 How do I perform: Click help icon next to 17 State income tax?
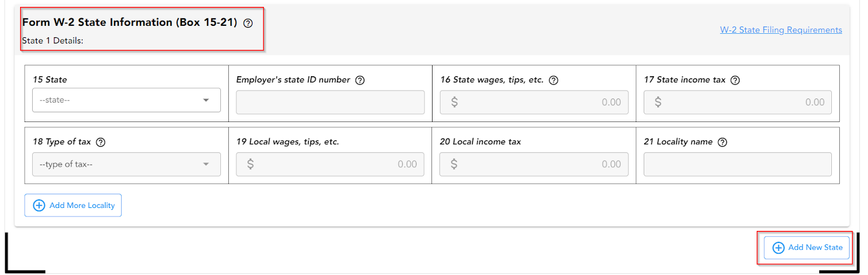[735, 80]
